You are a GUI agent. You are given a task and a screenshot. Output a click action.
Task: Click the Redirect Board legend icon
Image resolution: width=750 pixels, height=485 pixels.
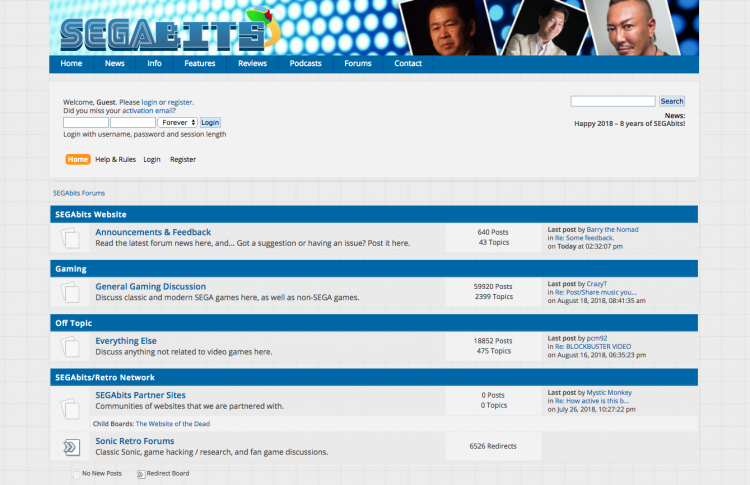(140, 474)
